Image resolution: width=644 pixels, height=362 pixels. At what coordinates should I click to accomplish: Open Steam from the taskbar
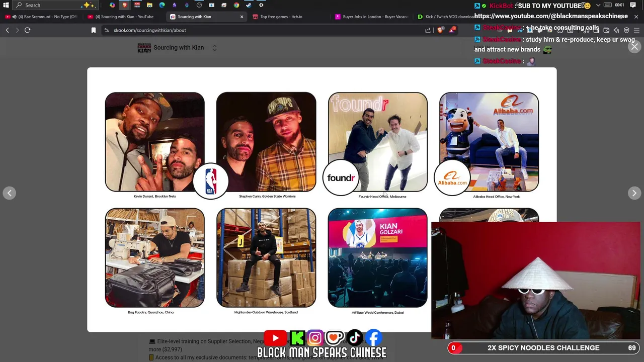point(249,5)
